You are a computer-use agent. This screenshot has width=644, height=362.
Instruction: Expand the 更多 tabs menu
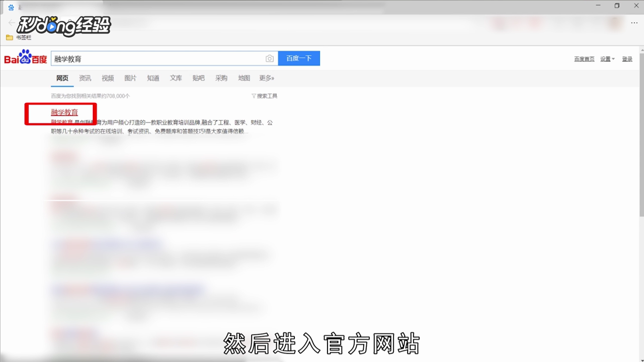coord(267,78)
